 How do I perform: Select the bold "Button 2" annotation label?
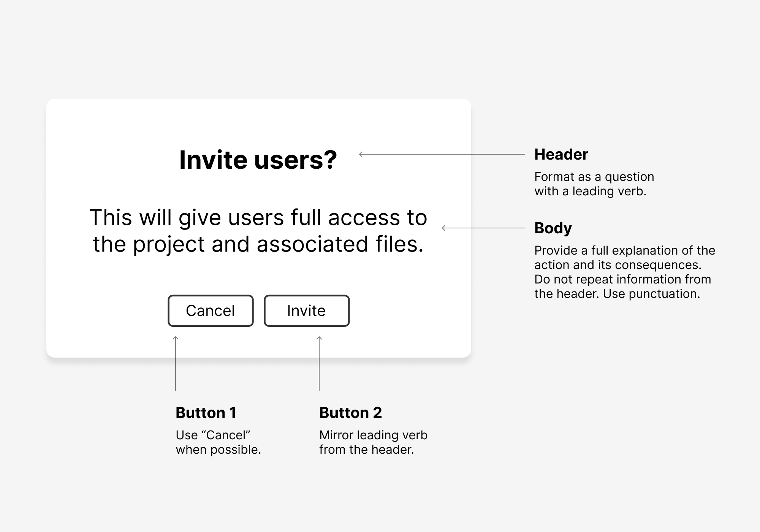[x=350, y=413]
